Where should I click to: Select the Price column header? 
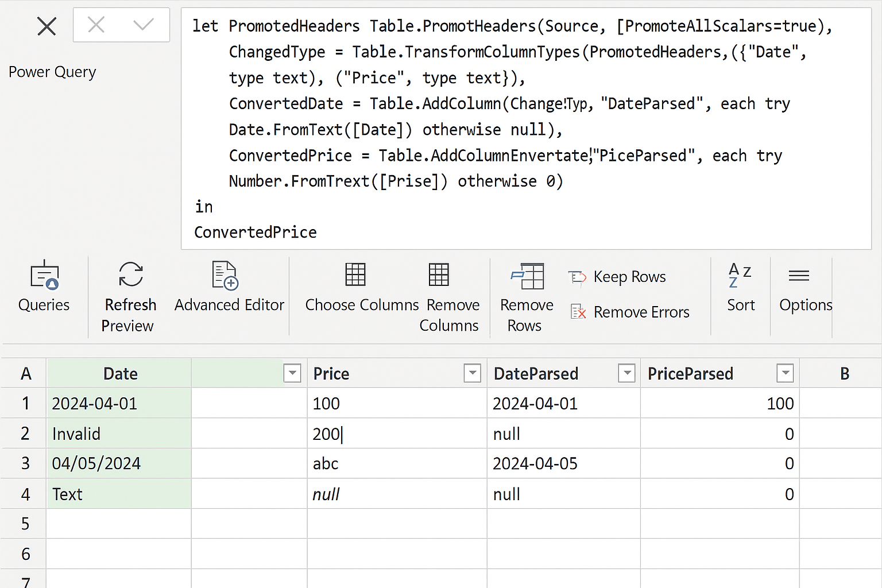point(397,373)
